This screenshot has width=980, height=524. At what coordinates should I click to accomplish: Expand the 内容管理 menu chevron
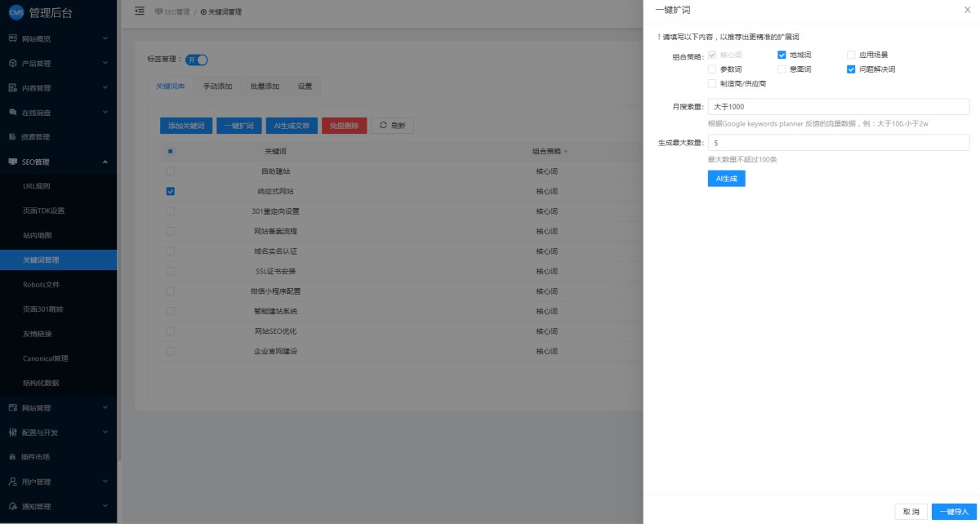click(105, 87)
